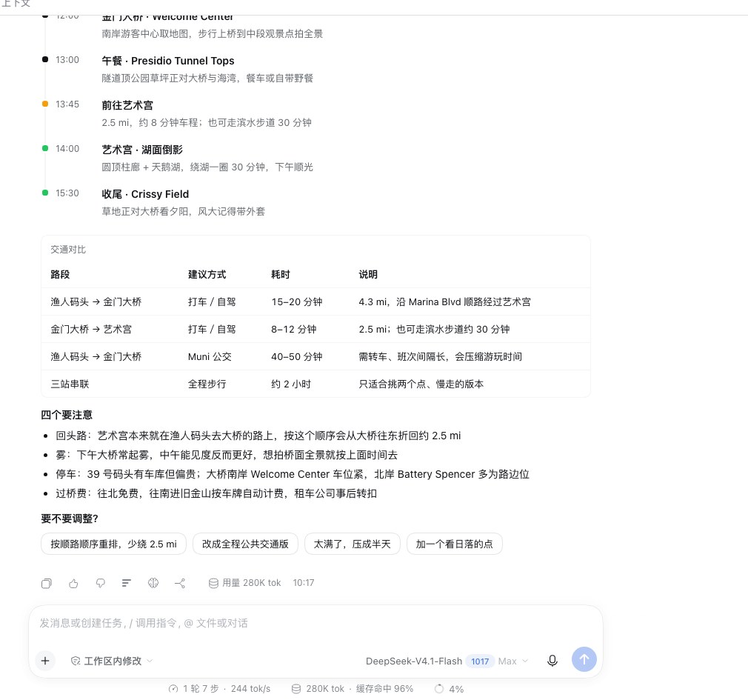Choose 按顺路顺序重排，少绕 2.5 mi suggestion
748x700 pixels.
[x=113, y=544]
